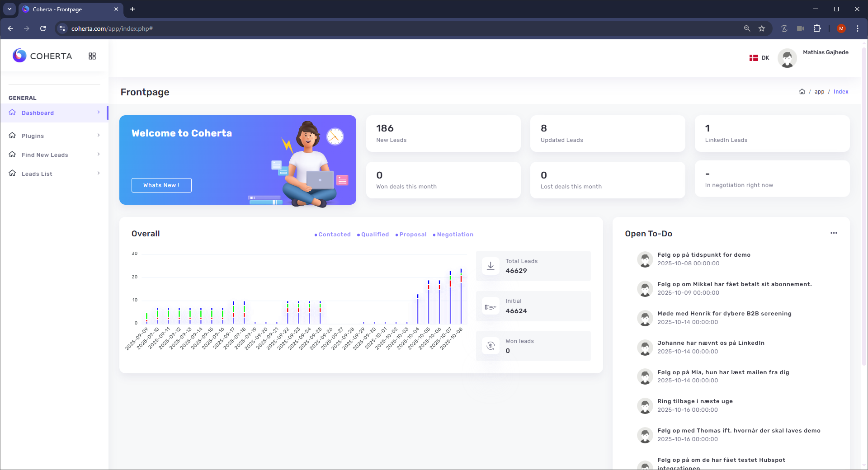Click the Contacted legend color dot

(x=316, y=235)
